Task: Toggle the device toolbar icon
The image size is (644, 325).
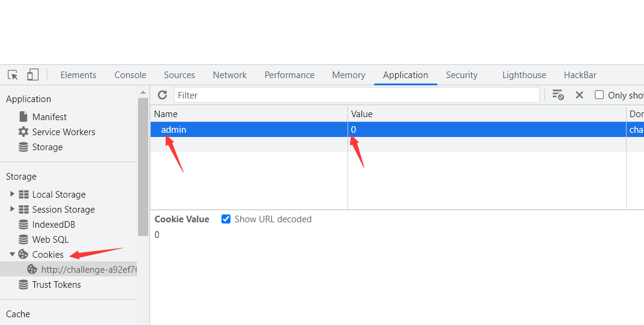Action: 33,75
